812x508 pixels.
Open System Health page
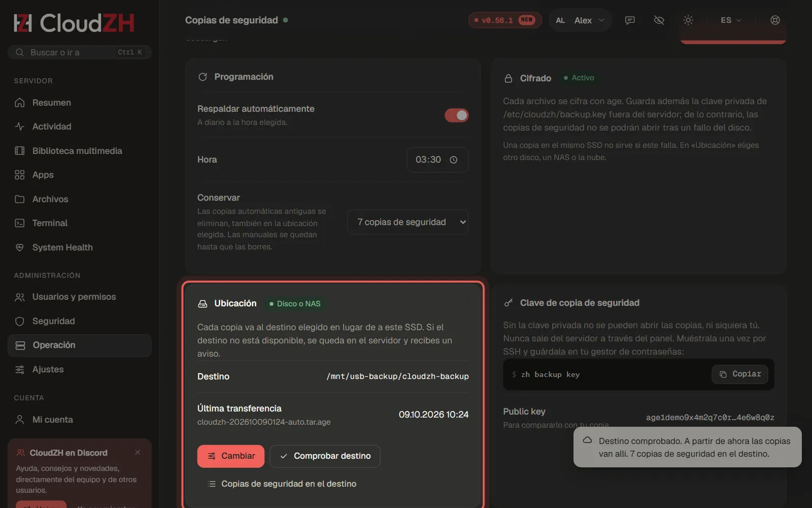80,247
